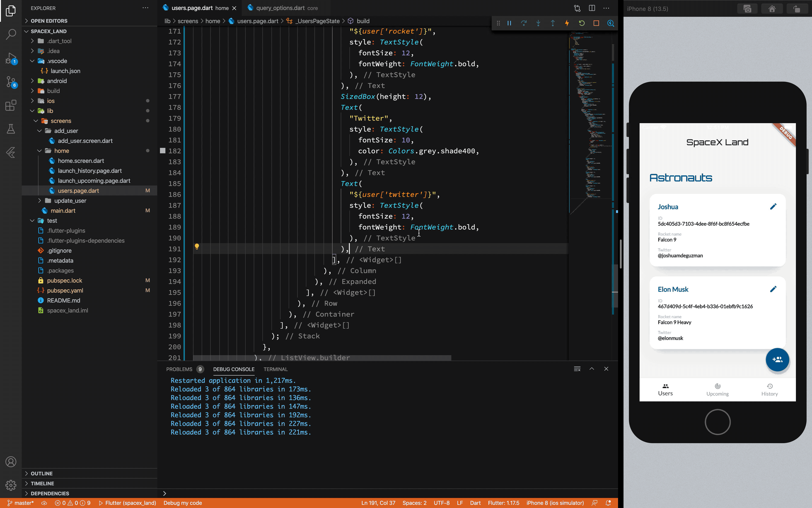Image resolution: width=812 pixels, height=508 pixels.
Task: Toggle breakpoint on line 182
Action: tap(163, 151)
